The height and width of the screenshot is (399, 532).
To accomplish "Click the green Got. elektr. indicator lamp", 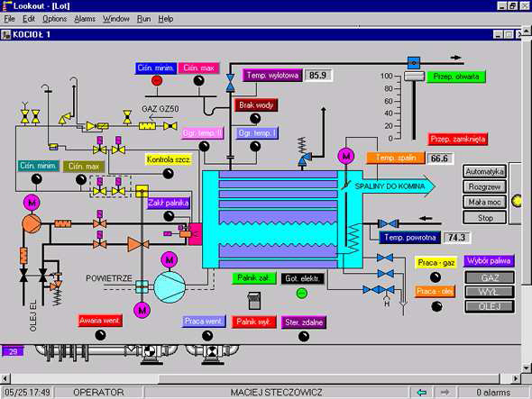I will 302,294.
